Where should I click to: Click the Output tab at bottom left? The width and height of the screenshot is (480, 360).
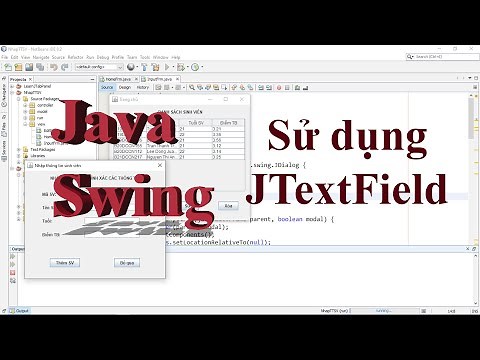pyautogui.click(x=19, y=311)
